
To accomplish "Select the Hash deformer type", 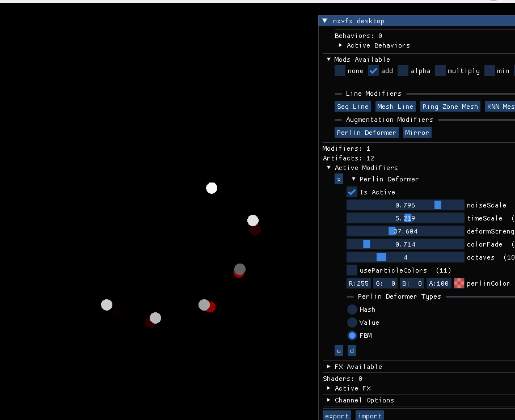I will (x=352, y=309).
